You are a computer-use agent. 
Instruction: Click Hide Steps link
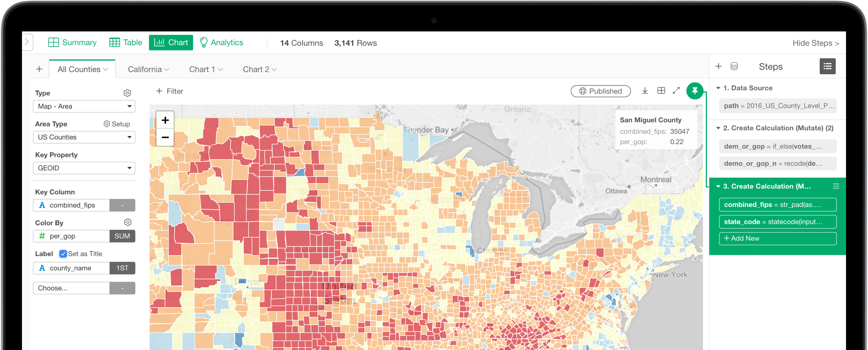tap(815, 43)
